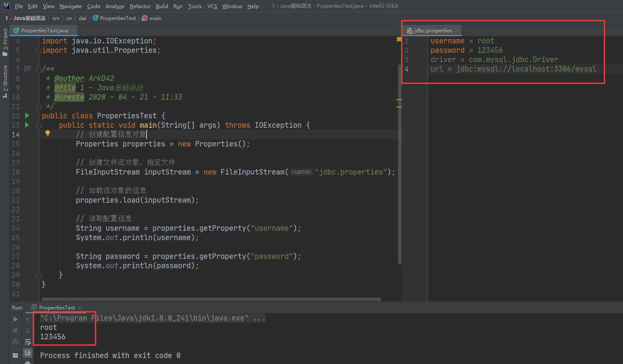Toggle rendered doc comment icon at line 7
623x364 pixels.
(x=28, y=69)
